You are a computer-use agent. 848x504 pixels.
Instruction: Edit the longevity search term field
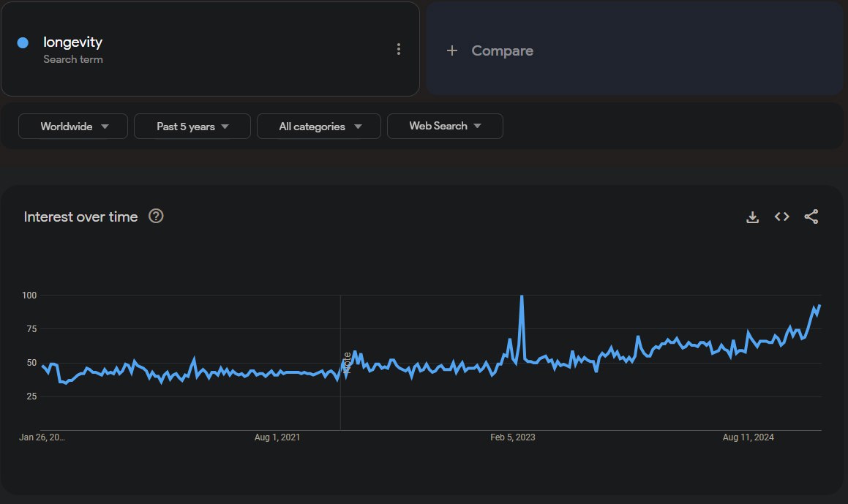(73, 42)
